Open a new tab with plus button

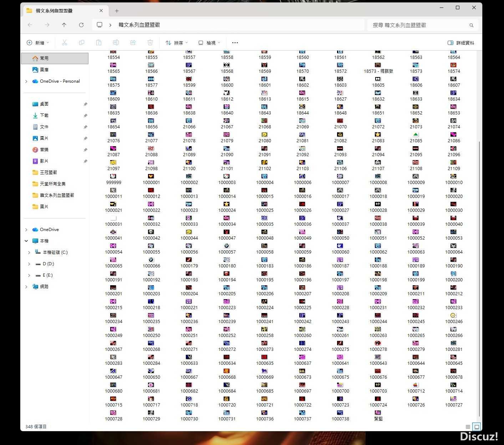117,11
